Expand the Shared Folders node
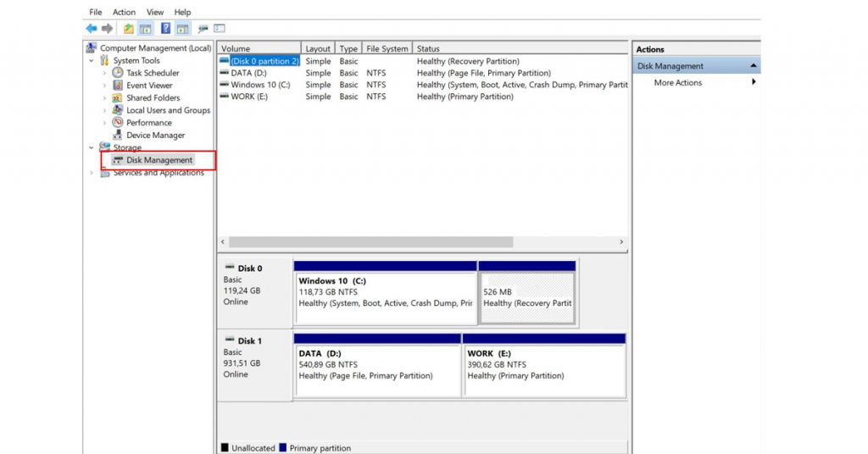Image resolution: width=868 pixels, height=454 pixels. point(104,98)
